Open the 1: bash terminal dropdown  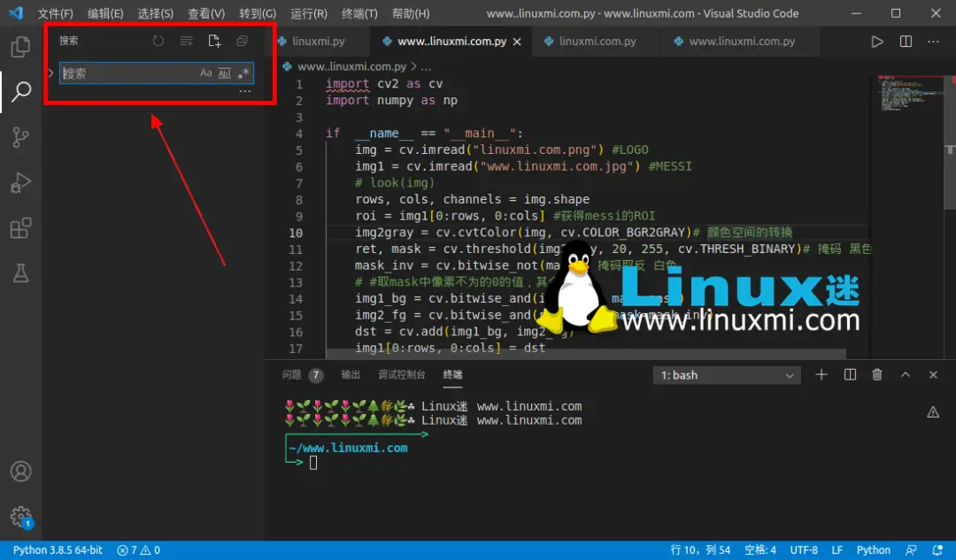726,375
